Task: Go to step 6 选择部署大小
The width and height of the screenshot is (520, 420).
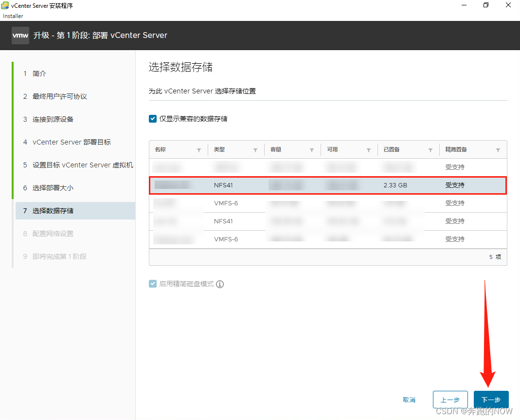Action: coord(48,188)
